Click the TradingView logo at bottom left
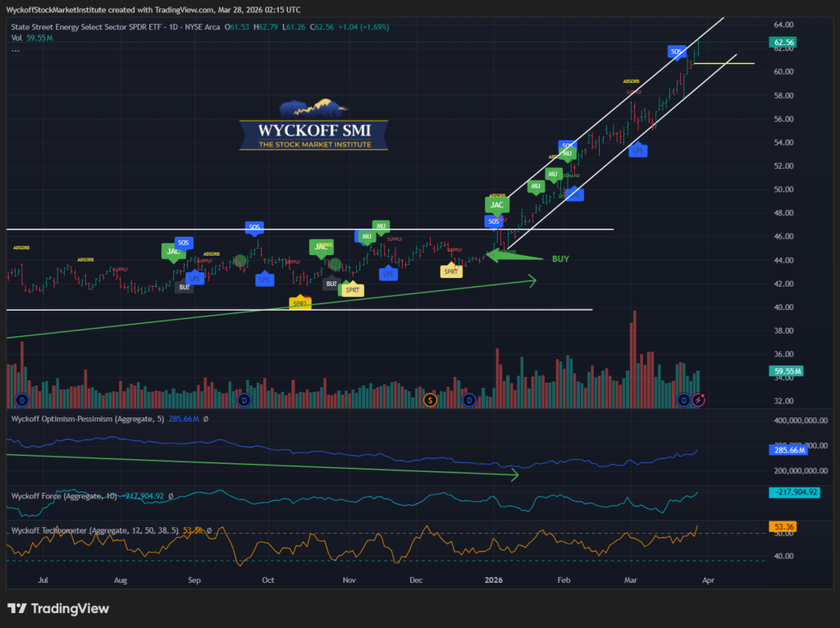The width and height of the screenshot is (840, 628). (58, 609)
